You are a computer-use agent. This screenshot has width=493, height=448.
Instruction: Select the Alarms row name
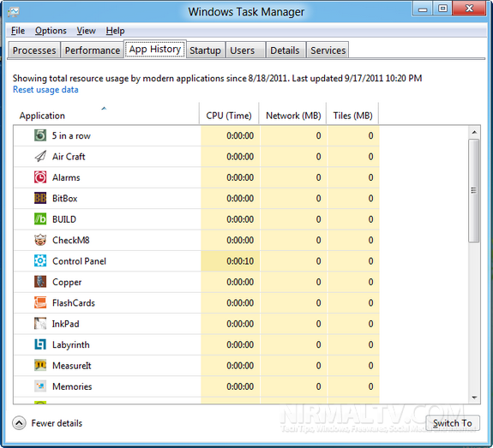66,177
